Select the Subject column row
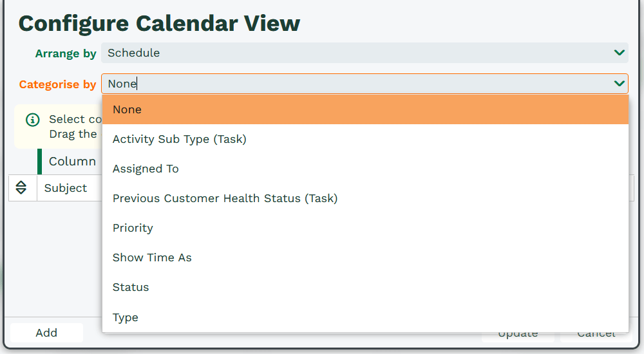The image size is (644, 354). pyautogui.click(x=66, y=188)
